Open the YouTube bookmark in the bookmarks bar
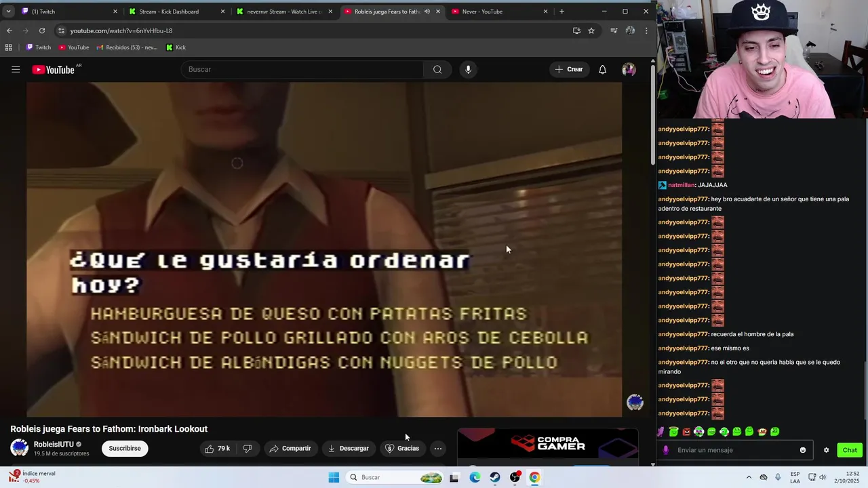868x488 pixels. tap(74, 47)
